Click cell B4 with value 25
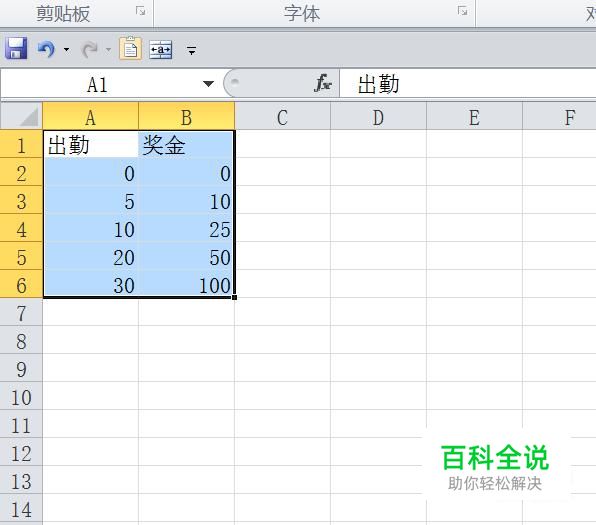This screenshot has width=596, height=525. coord(187,228)
